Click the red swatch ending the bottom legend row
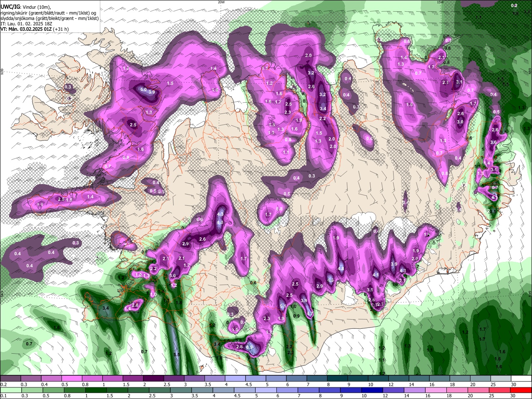The height and width of the screenshot is (399, 532). click(x=521, y=390)
